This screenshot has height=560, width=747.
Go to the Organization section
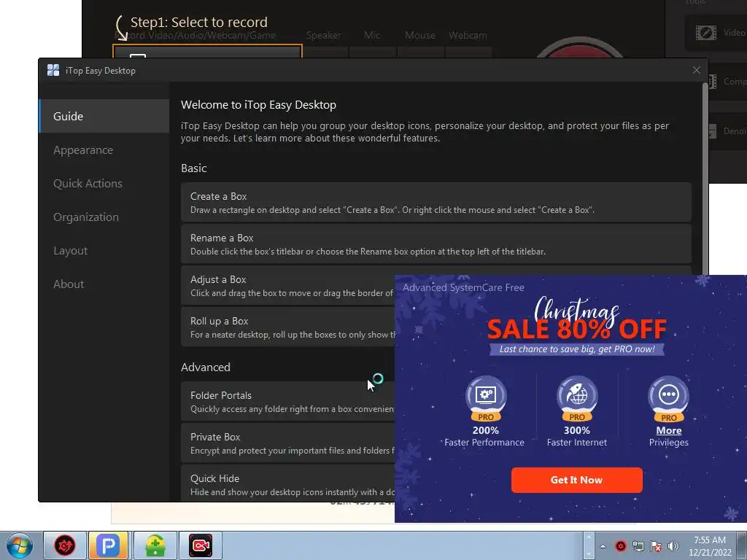coord(104,217)
